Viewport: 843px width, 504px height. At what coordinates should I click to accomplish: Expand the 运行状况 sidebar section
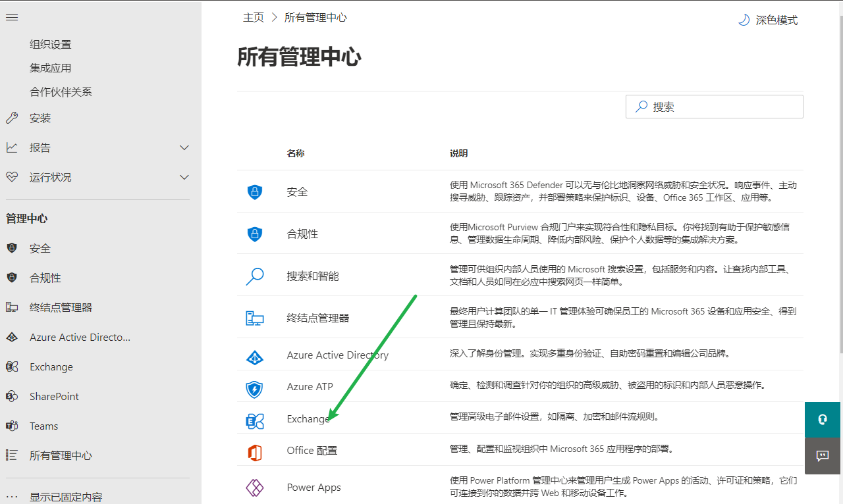[184, 178]
